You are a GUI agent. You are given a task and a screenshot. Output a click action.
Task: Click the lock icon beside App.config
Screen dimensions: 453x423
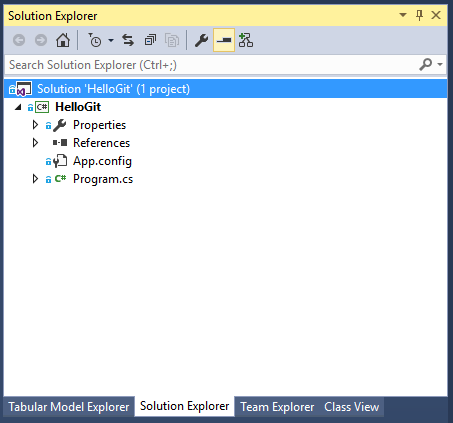click(x=48, y=162)
